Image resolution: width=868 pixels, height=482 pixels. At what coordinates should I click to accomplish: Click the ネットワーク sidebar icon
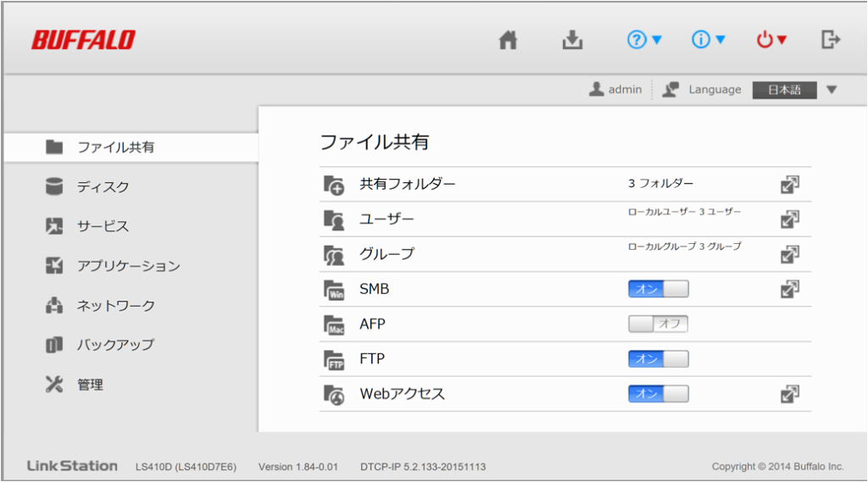click(54, 306)
